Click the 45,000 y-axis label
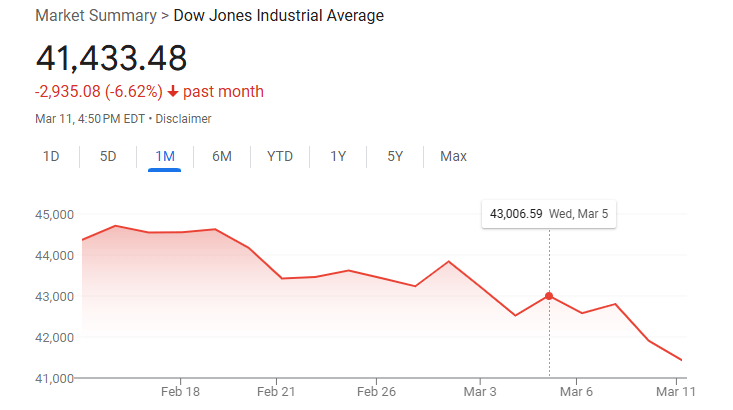Screen dimensions: 733x410 coord(55,214)
